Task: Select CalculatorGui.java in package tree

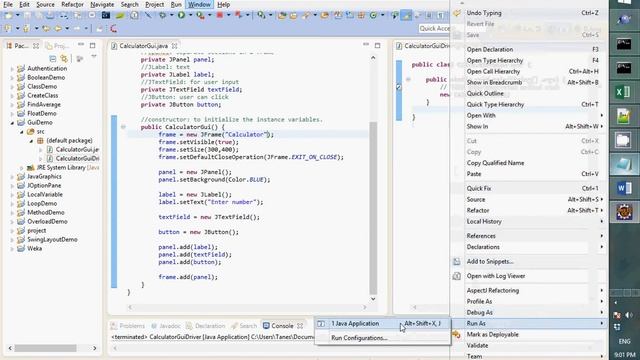Action: pyautogui.click(x=73, y=150)
